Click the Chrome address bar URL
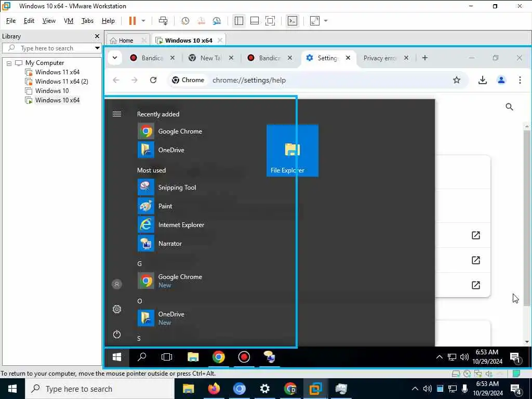The height and width of the screenshot is (399, 532). tap(249, 80)
